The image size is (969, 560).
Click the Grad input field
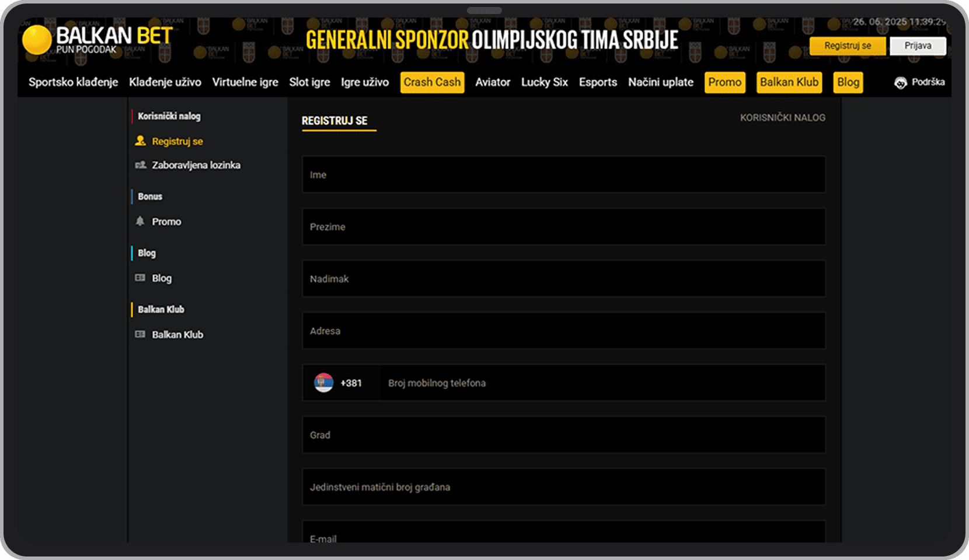pyautogui.click(x=564, y=435)
